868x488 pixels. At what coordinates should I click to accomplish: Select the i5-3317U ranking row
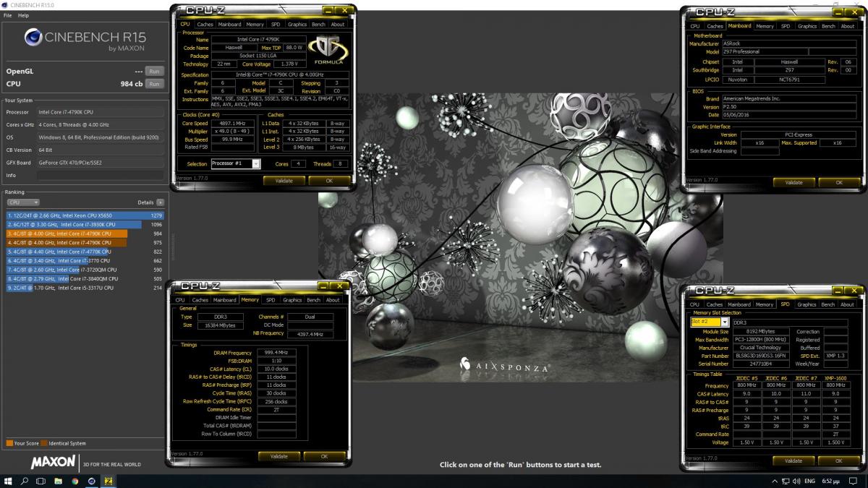[x=85, y=288]
